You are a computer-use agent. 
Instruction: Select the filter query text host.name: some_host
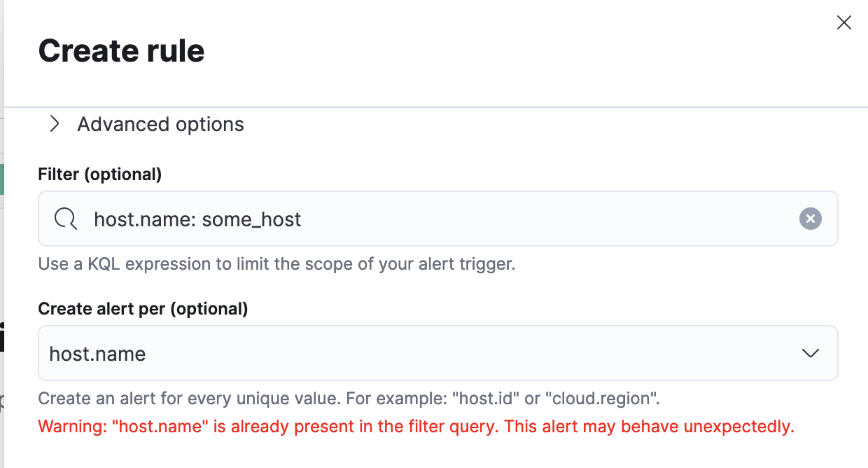(197, 219)
